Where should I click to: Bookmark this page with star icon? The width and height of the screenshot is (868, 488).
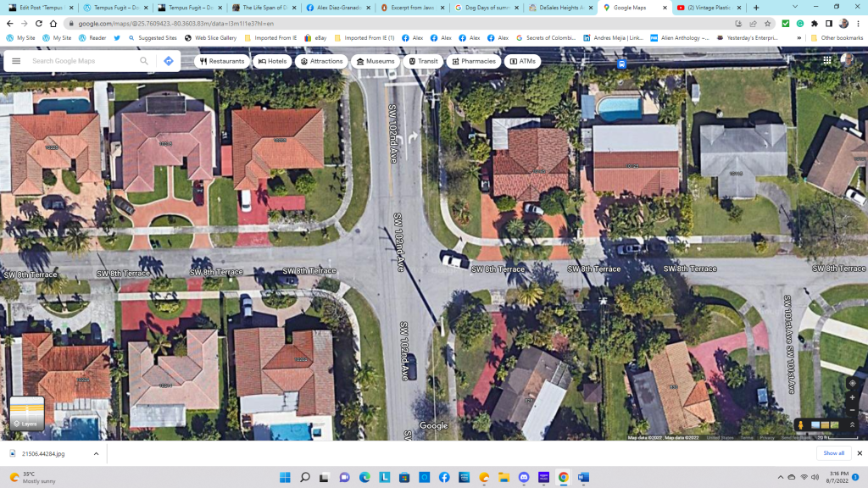[767, 24]
